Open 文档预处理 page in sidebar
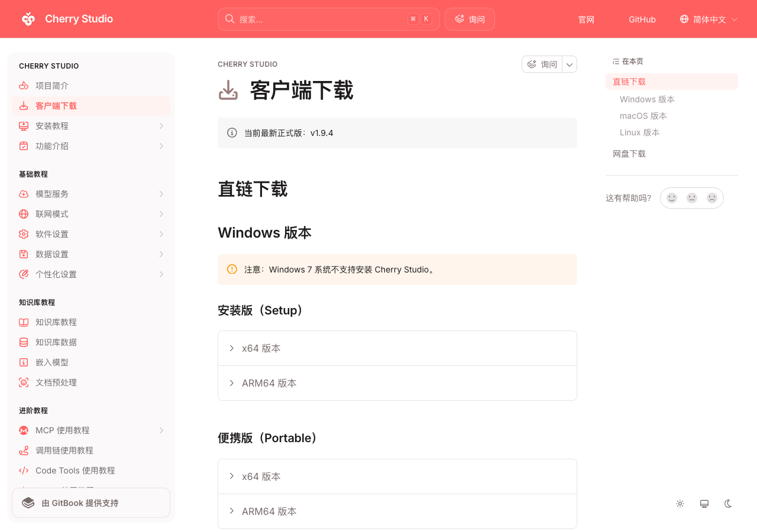The width and height of the screenshot is (757, 532). pos(91,382)
